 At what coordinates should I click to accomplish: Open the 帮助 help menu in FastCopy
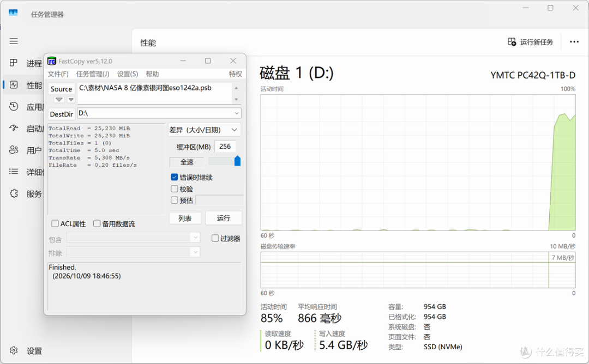click(152, 74)
